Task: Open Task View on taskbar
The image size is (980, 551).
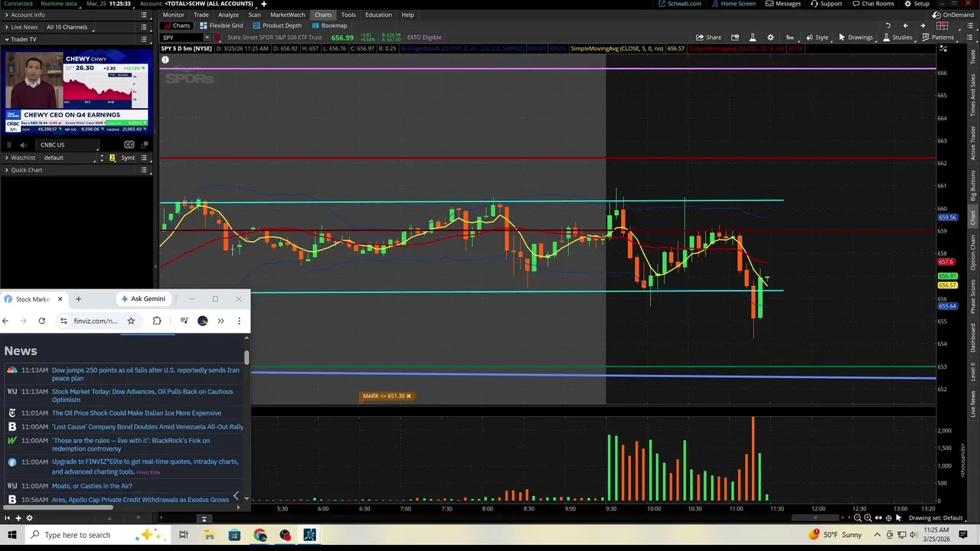Action: point(184,535)
